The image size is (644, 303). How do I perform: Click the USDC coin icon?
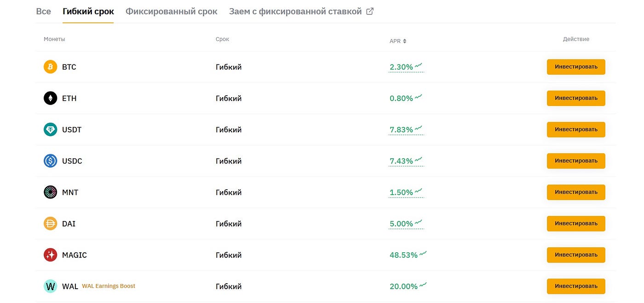pyautogui.click(x=50, y=161)
